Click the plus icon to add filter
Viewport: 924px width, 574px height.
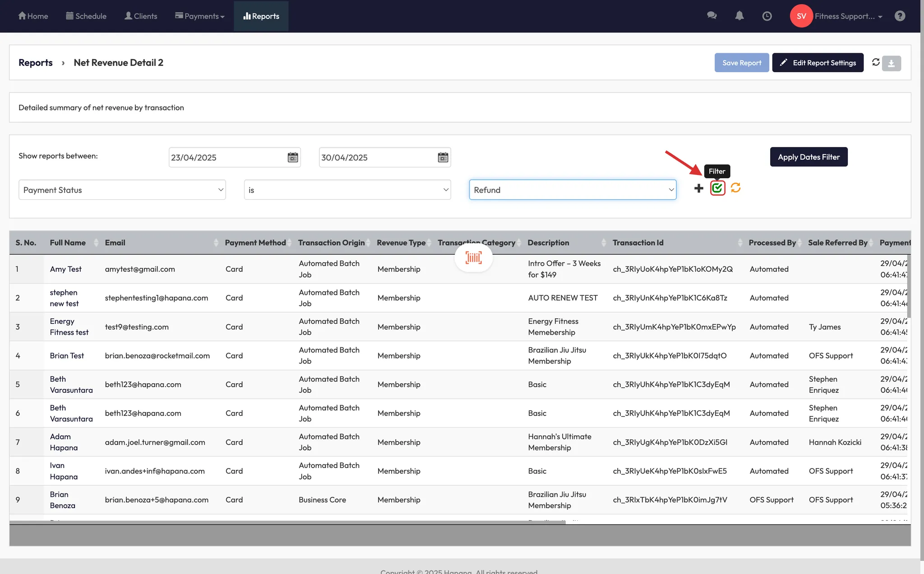click(x=698, y=188)
